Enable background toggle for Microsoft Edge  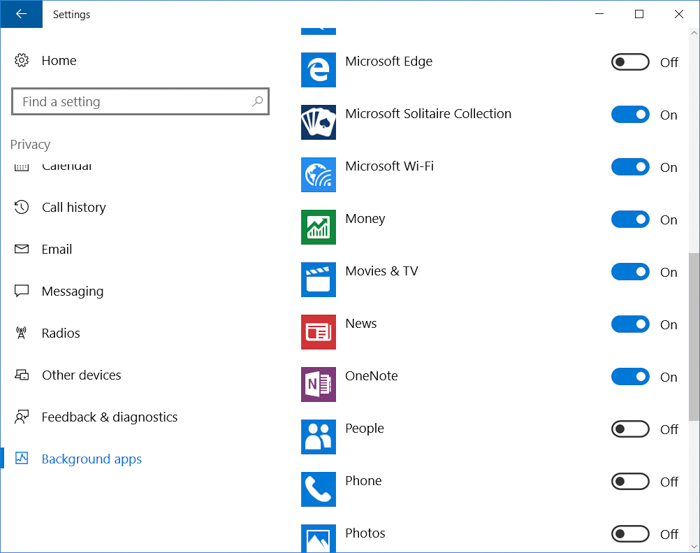tap(630, 63)
